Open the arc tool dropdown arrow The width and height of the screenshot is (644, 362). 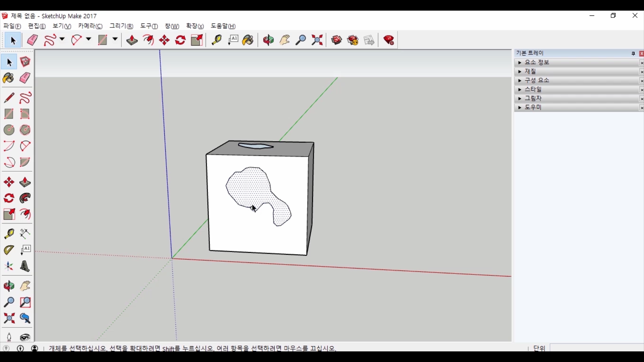coord(89,40)
